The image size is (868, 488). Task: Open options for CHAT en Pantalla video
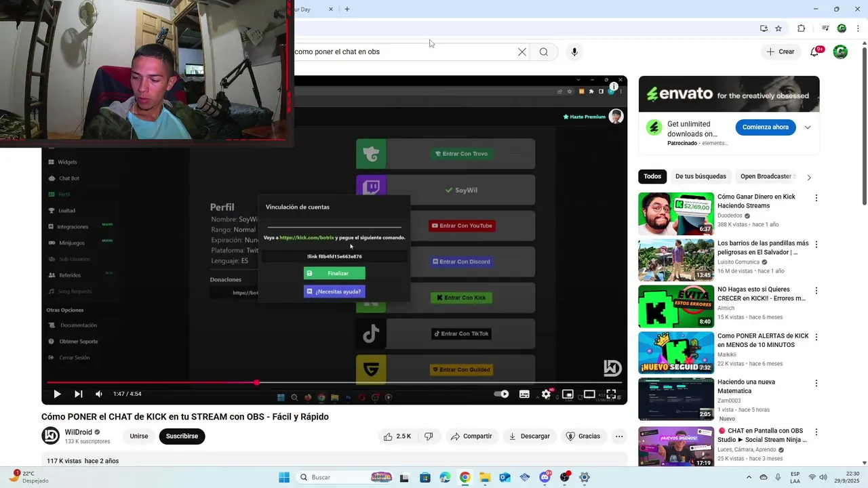[816, 432]
